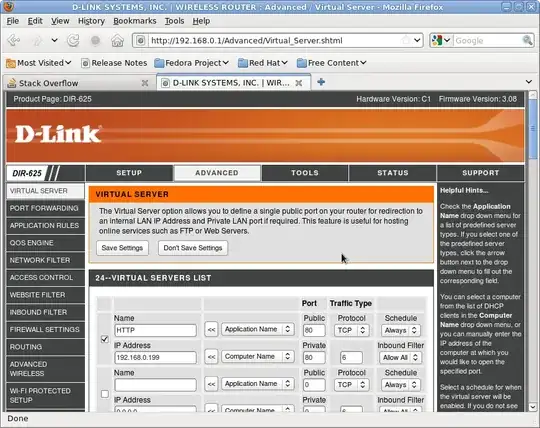Viewport: 540px width, 428px height.
Task: Select the ADVANCED router tab
Action: 217,173
